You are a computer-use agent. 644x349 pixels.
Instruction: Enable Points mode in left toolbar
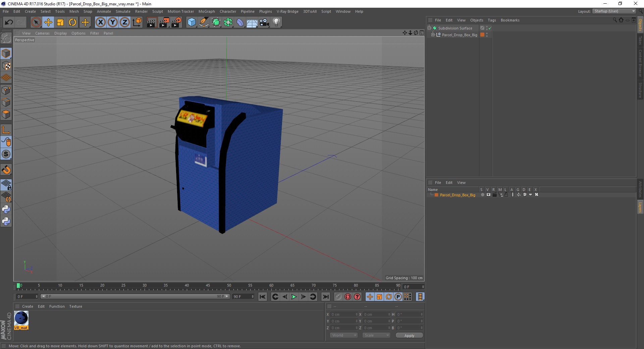tap(6, 90)
